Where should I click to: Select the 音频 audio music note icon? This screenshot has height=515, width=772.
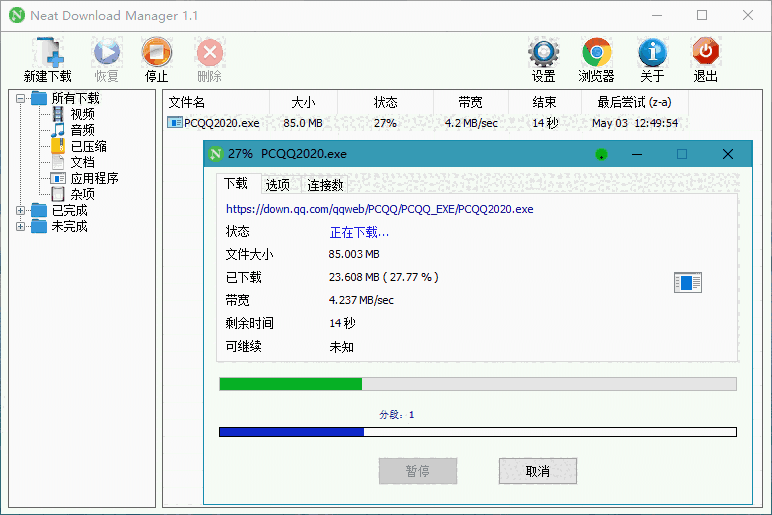click(x=58, y=130)
